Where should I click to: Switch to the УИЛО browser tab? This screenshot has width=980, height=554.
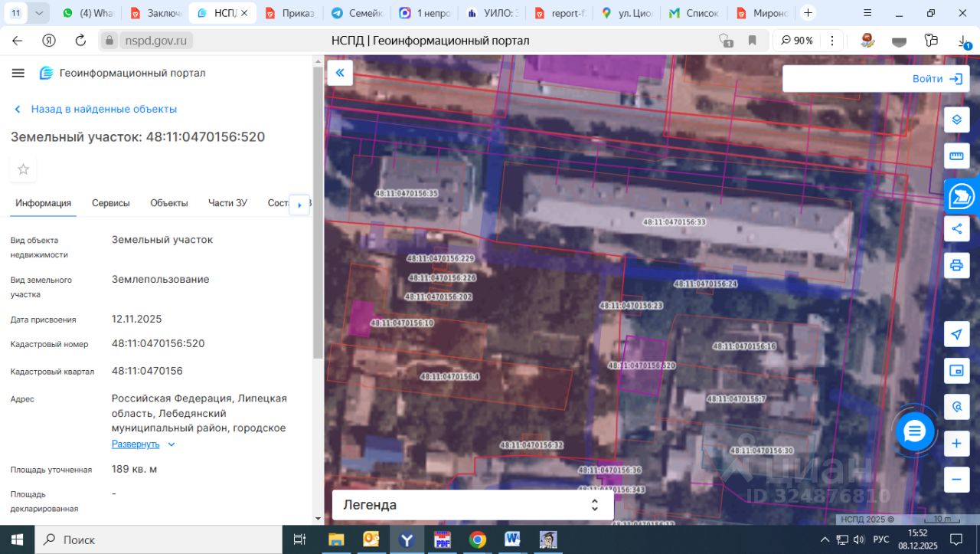[493, 13]
